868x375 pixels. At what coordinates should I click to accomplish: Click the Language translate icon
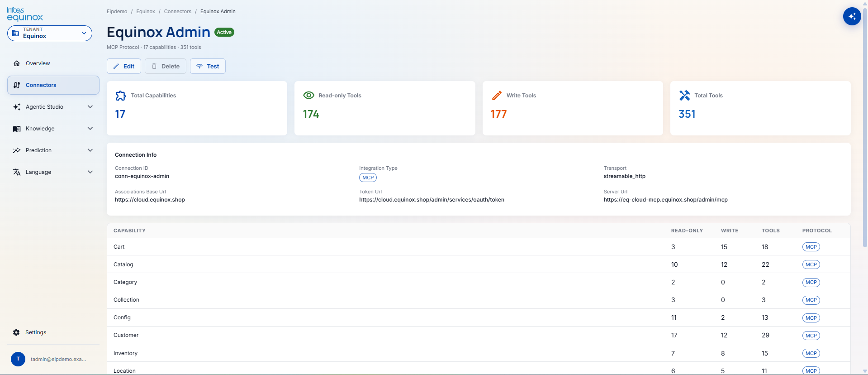[17, 172]
